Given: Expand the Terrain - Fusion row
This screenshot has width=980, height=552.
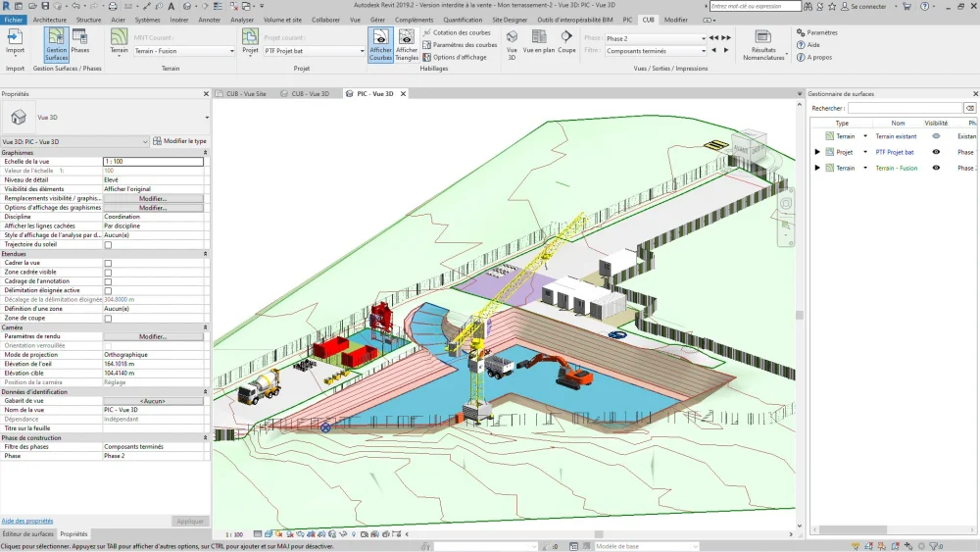Looking at the screenshot, I should coord(817,168).
